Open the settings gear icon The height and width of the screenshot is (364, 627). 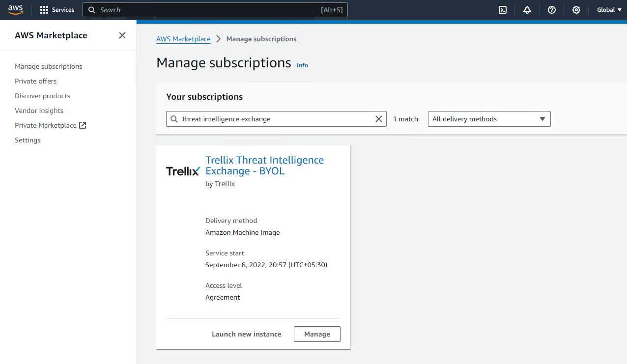click(x=576, y=10)
